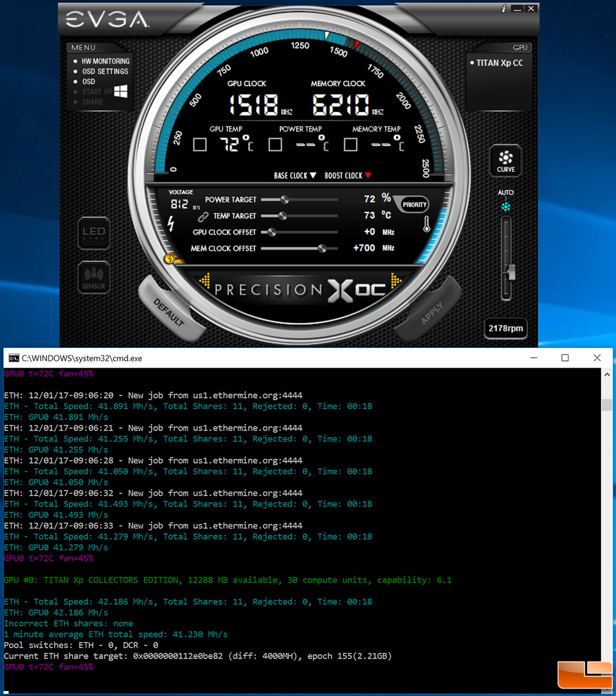Viewport: 616px width, 696px height.
Task: Click the APPLY button
Action: 431,312
